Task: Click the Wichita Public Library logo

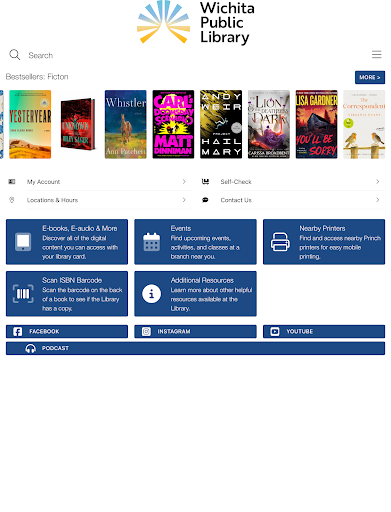Action: pos(196,23)
